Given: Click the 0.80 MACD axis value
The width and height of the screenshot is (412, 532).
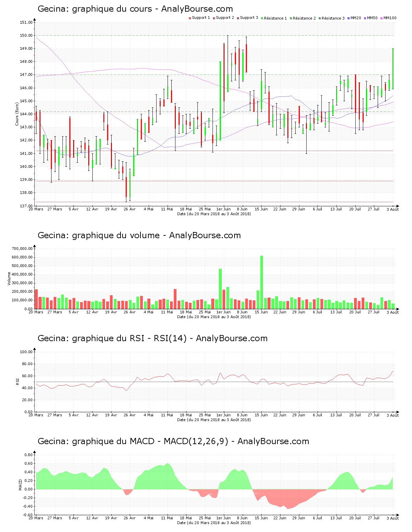Looking at the screenshot, I should tap(28, 455).
